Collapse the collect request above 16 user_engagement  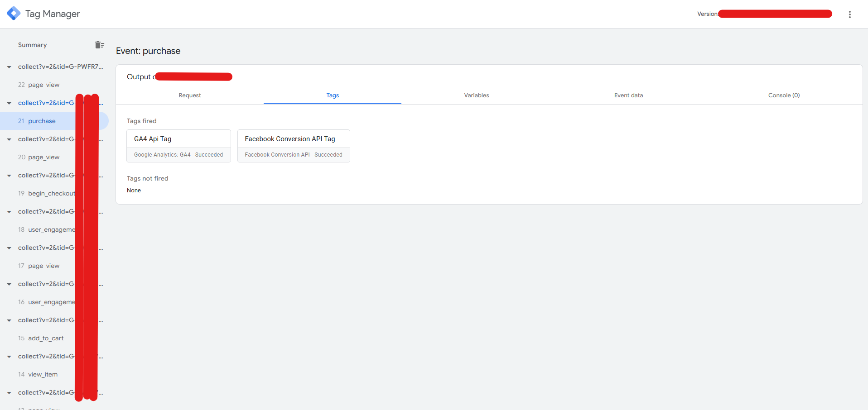click(9, 284)
